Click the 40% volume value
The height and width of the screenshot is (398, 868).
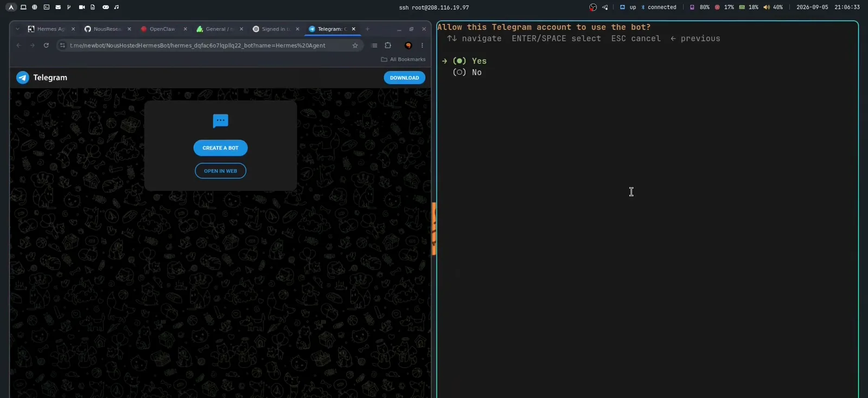[777, 7]
